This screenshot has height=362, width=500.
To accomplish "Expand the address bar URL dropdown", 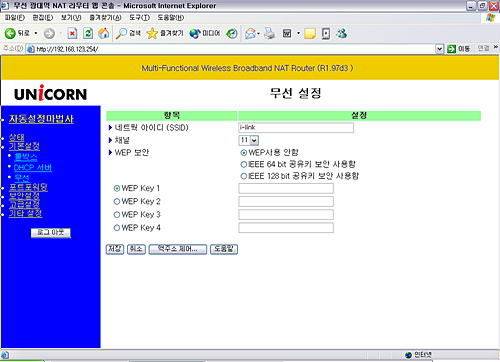I will [x=439, y=49].
